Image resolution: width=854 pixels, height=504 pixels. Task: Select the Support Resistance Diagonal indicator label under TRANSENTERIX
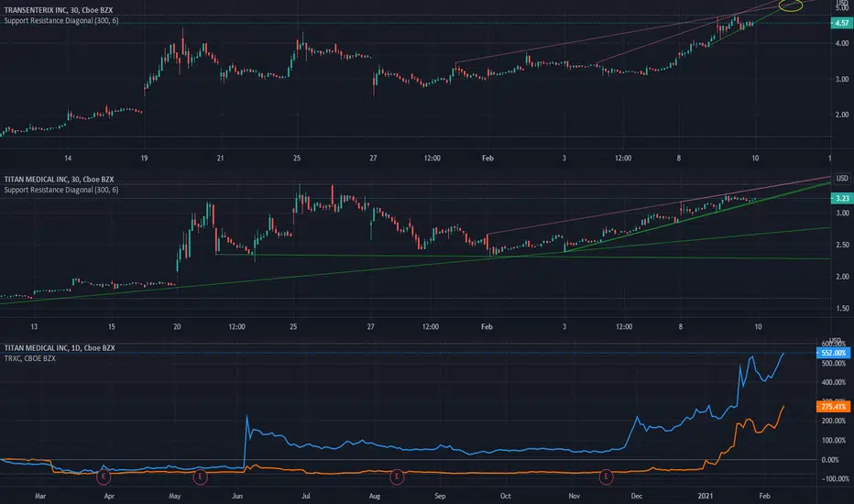(61, 21)
